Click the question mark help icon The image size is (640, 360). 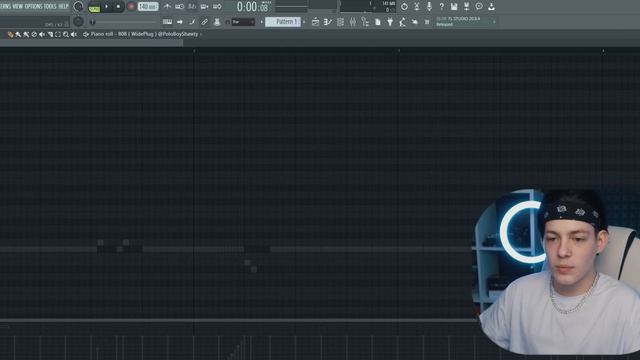(x=442, y=7)
